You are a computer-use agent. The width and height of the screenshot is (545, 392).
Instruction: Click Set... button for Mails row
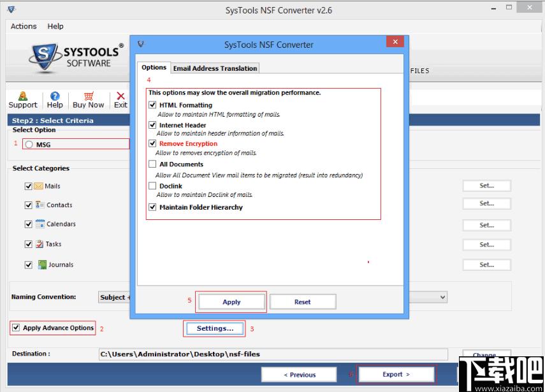click(x=486, y=185)
